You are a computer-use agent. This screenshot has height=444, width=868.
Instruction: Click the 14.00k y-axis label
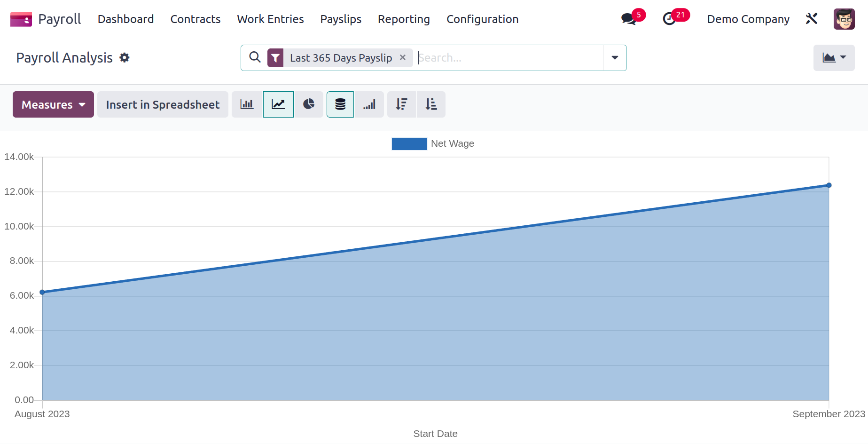tap(19, 157)
